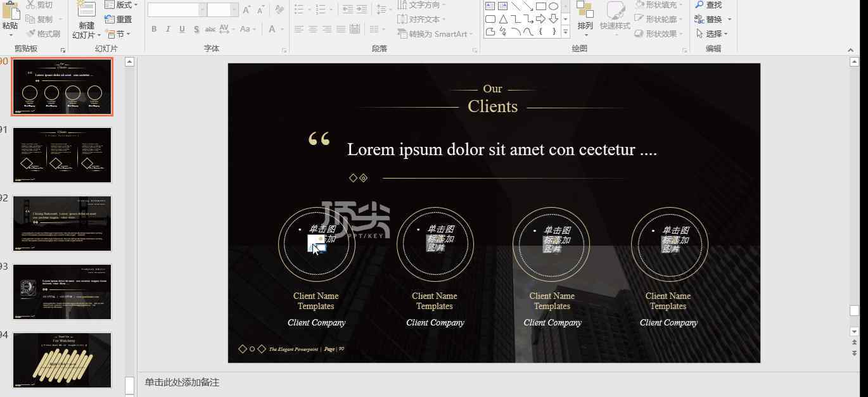Click the notes area '单击此处添加备注'

[182, 382]
